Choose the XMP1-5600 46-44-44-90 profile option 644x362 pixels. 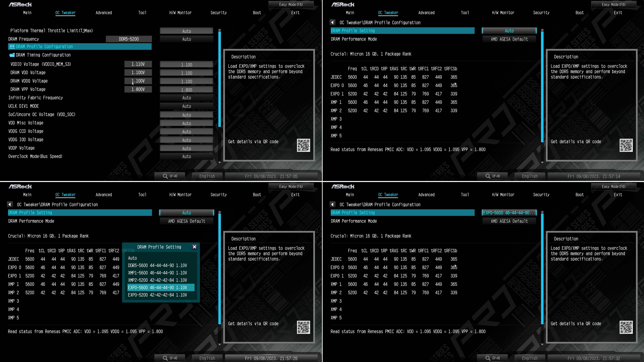(157, 273)
